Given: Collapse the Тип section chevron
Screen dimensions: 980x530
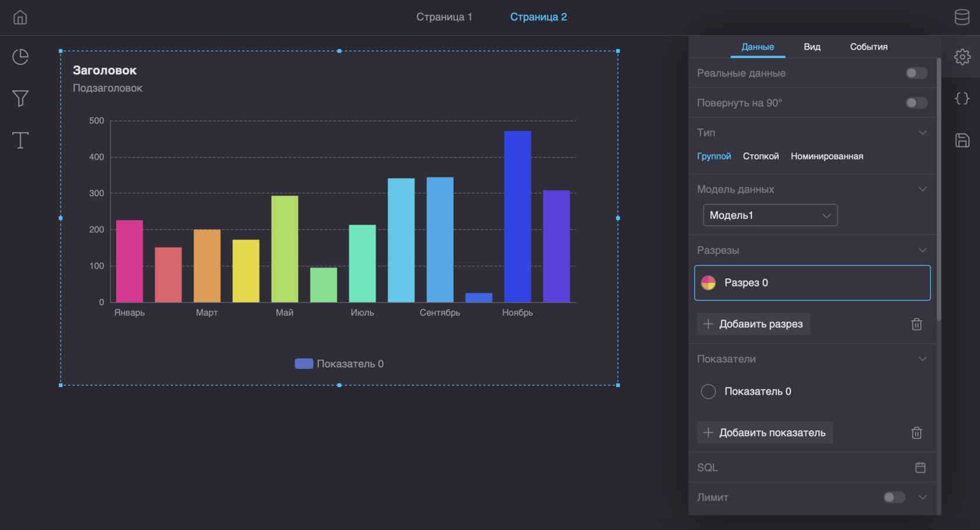Looking at the screenshot, I should click(922, 132).
